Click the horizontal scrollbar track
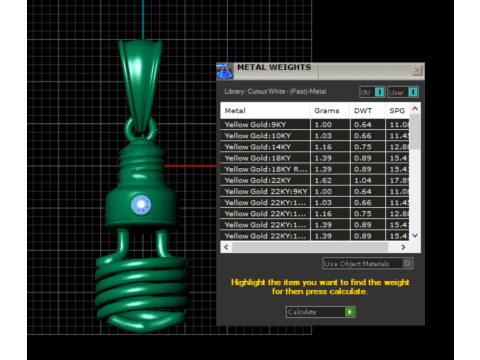The width and height of the screenshot is (480, 360). [310, 247]
